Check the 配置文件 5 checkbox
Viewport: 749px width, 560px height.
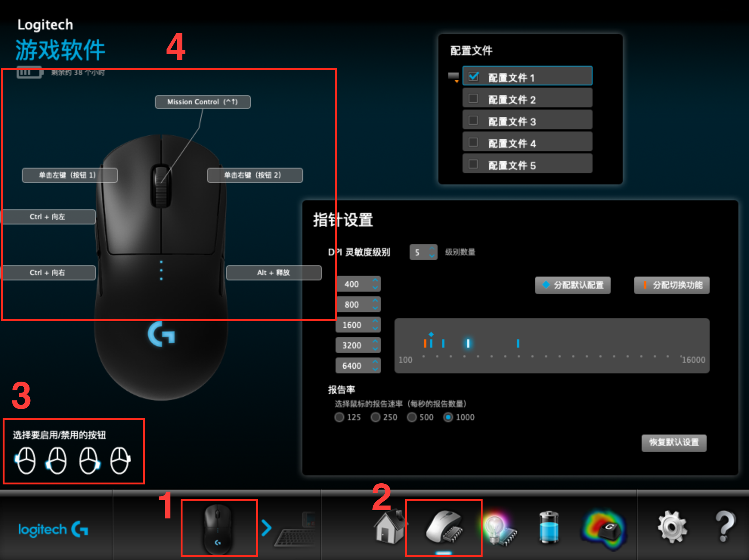[473, 164]
